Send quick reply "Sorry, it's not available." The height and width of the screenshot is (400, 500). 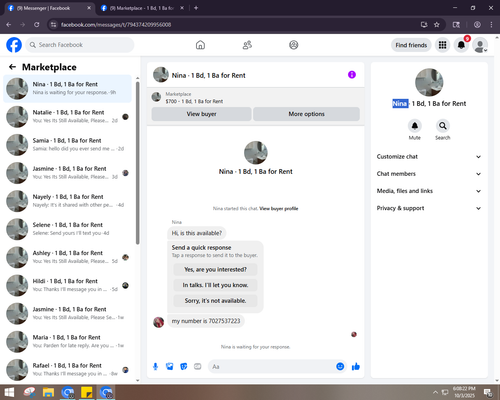(x=215, y=301)
